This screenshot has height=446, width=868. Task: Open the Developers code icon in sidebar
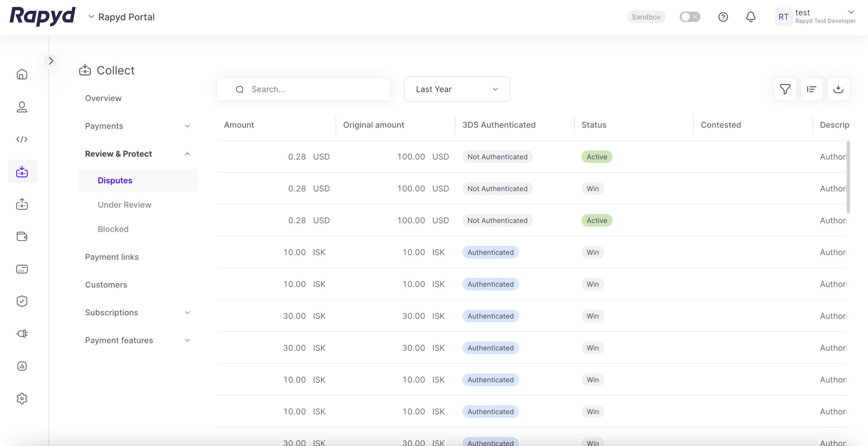pyautogui.click(x=22, y=139)
